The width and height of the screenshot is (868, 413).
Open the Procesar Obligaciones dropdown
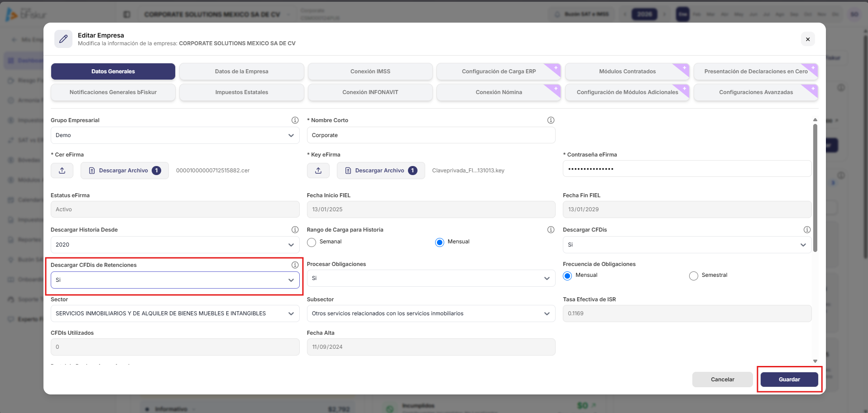431,278
